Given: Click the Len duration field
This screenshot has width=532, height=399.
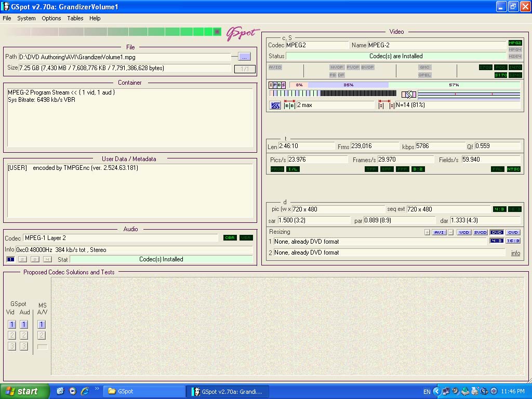Looking at the screenshot, I should 307,146.
